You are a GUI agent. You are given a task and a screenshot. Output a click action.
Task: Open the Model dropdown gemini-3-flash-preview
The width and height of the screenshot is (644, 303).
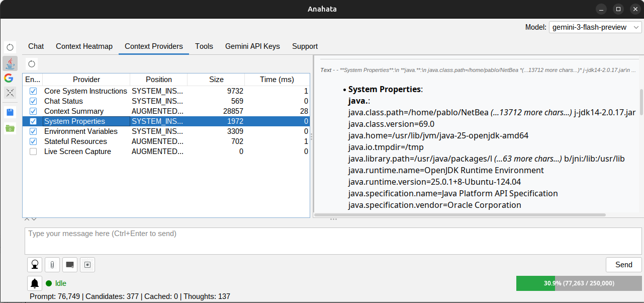pos(595,27)
